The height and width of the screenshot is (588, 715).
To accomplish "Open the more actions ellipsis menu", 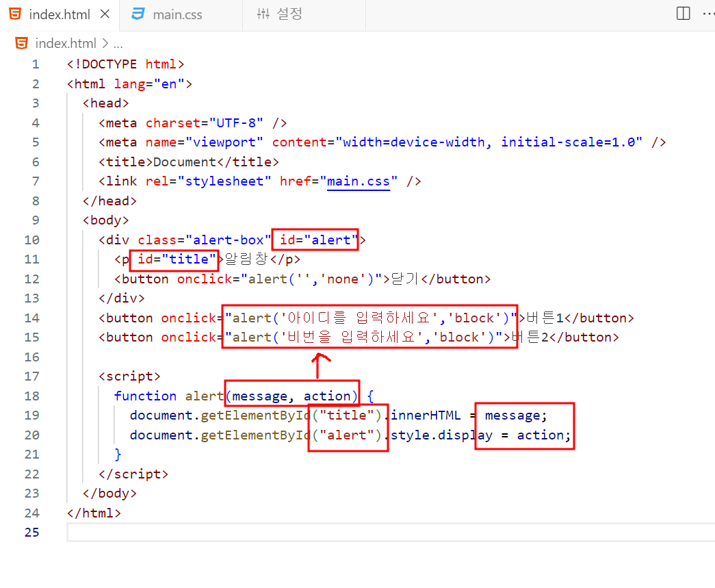I will click(709, 14).
